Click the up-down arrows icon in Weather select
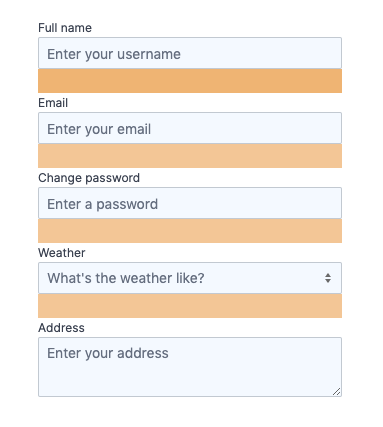The image size is (383, 427). pos(328,278)
